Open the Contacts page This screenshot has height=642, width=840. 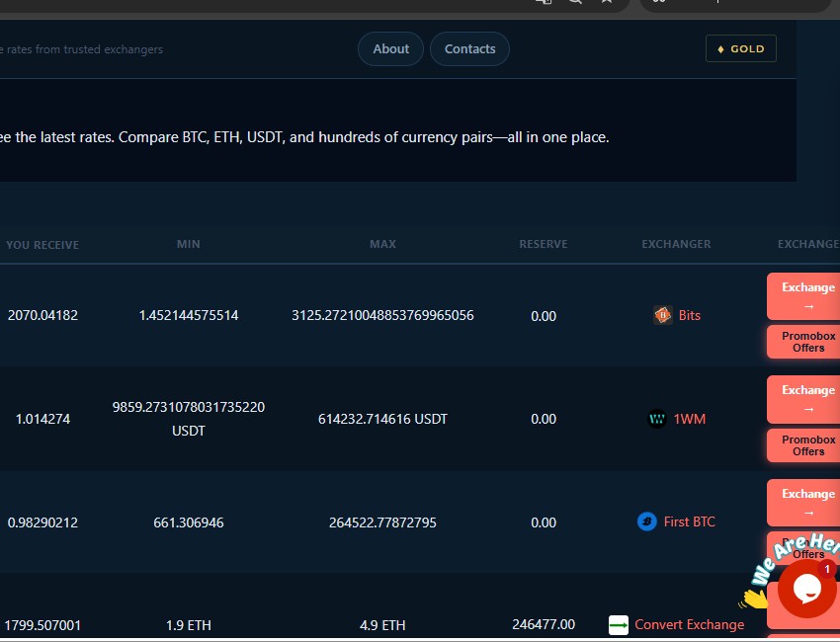pos(469,48)
